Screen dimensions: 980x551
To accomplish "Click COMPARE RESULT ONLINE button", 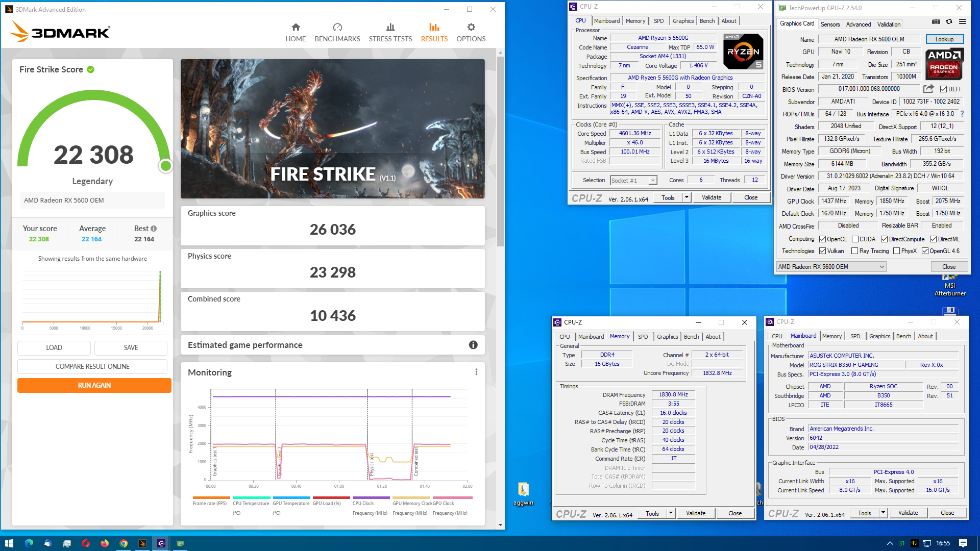I will [92, 366].
